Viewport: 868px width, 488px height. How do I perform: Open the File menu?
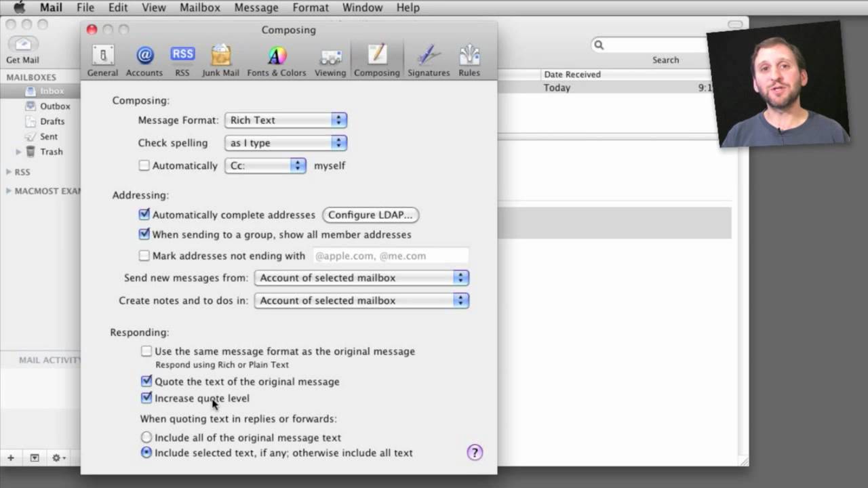point(85,7)
